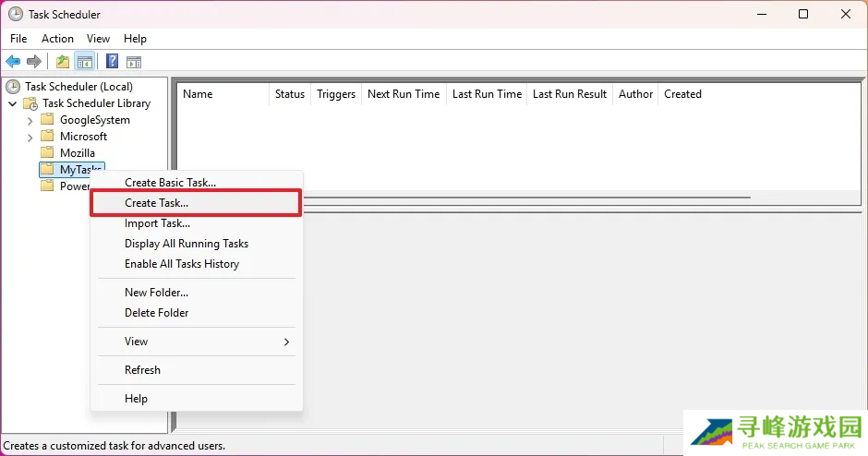
Task: Select Create Basic Task... in context menu
Action: 170,183
